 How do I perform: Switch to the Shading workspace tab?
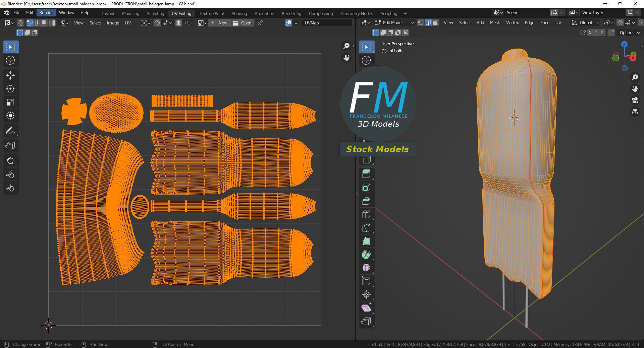239,13
